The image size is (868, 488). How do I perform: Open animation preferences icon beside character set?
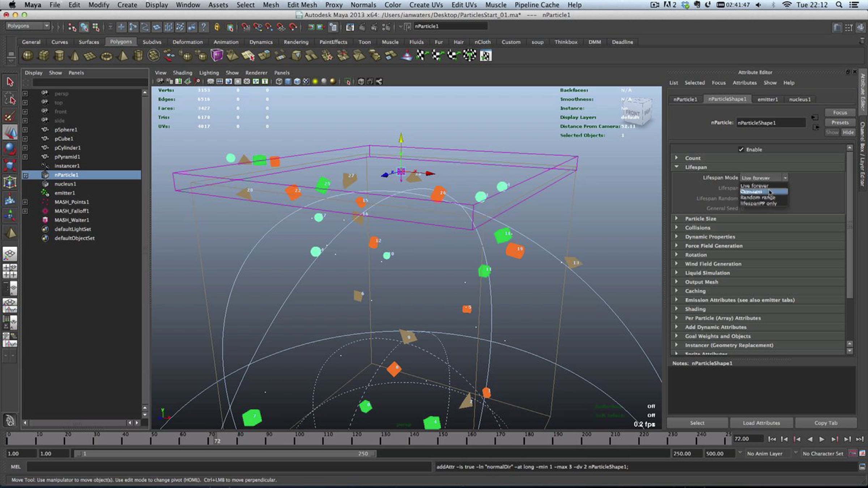[x=862, y=453]
